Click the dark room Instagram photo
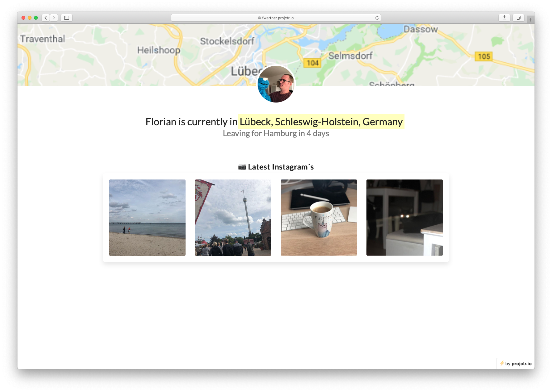 click(x=404, y=217)
